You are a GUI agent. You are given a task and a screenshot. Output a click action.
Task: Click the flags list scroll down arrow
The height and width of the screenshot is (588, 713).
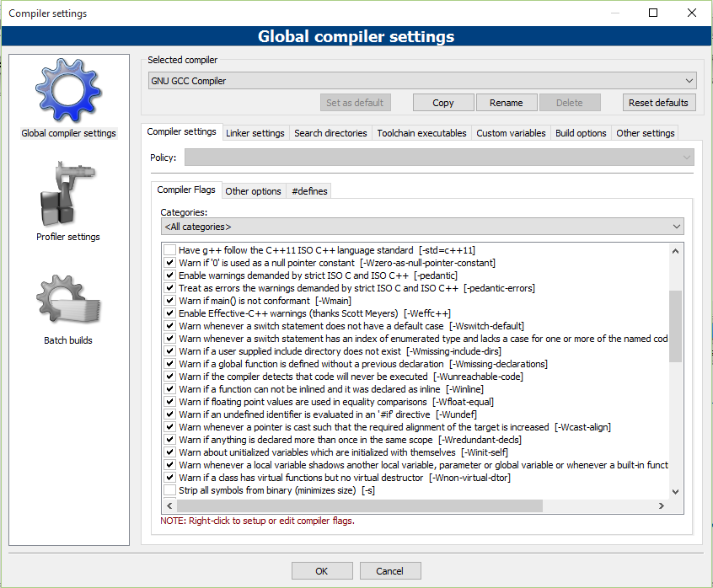675,492
